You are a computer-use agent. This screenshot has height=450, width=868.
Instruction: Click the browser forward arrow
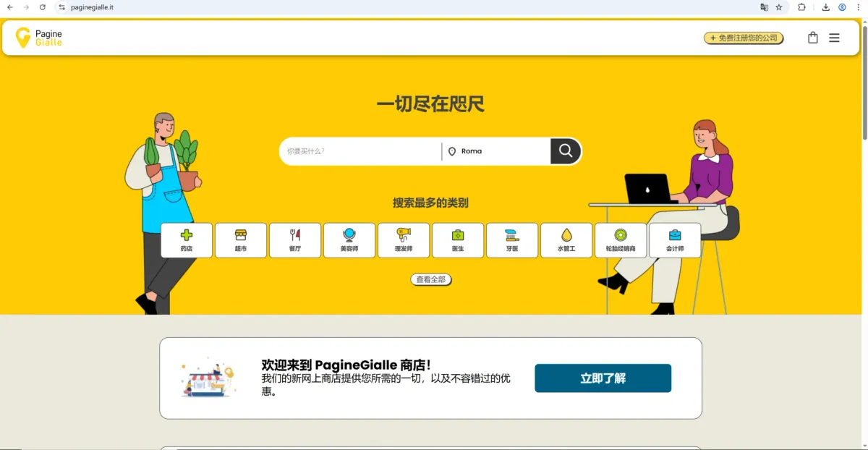pos(27,7)
